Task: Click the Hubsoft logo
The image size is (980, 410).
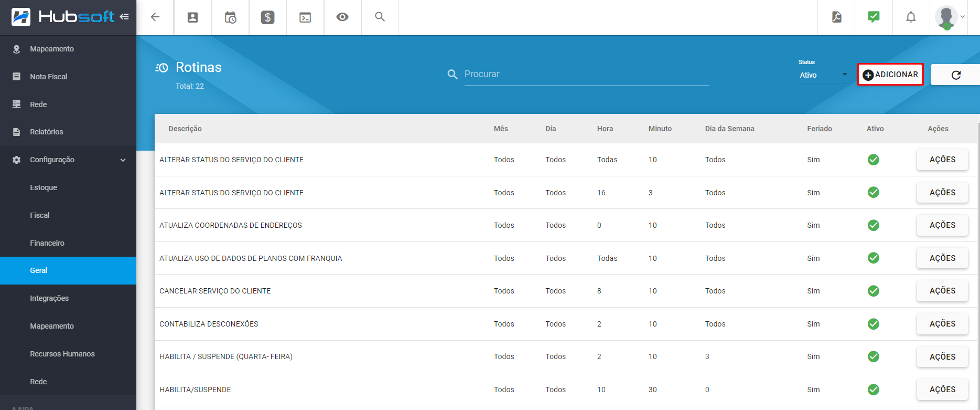Action: click(x=63, y=17)
